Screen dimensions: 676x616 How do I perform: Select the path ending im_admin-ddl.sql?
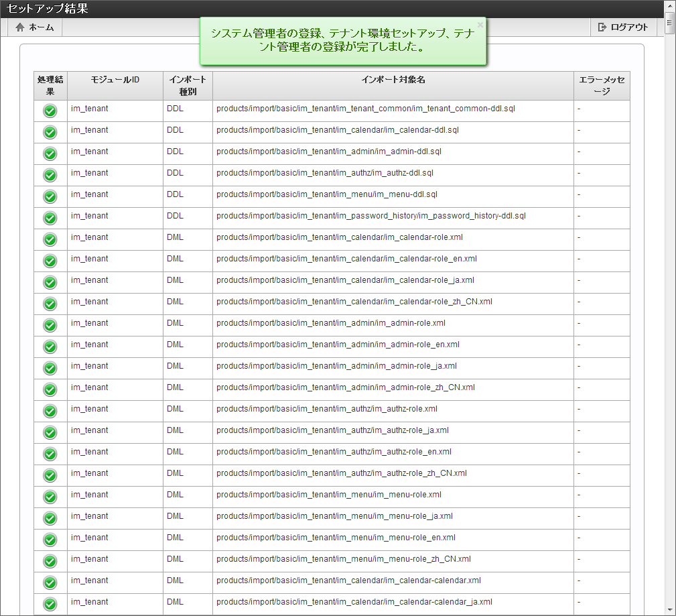click(329, 151)
